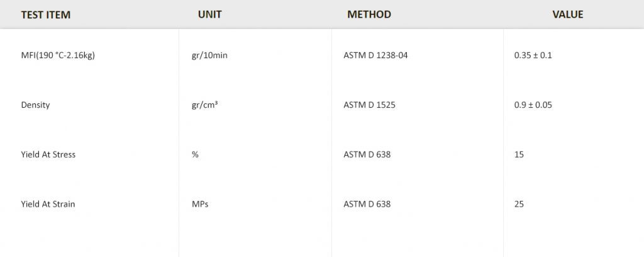Click the 0.35 ± 0.1 value

pos(533,55)
